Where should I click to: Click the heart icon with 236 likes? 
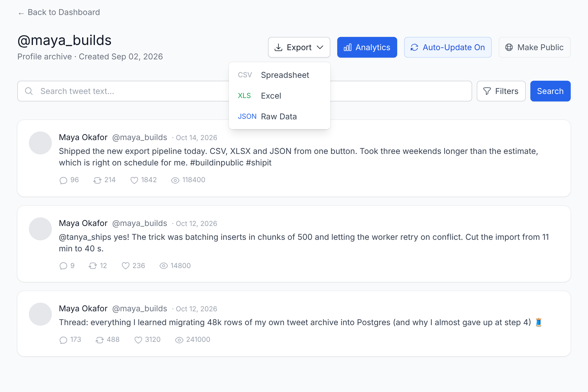click(x=126, y=266)
